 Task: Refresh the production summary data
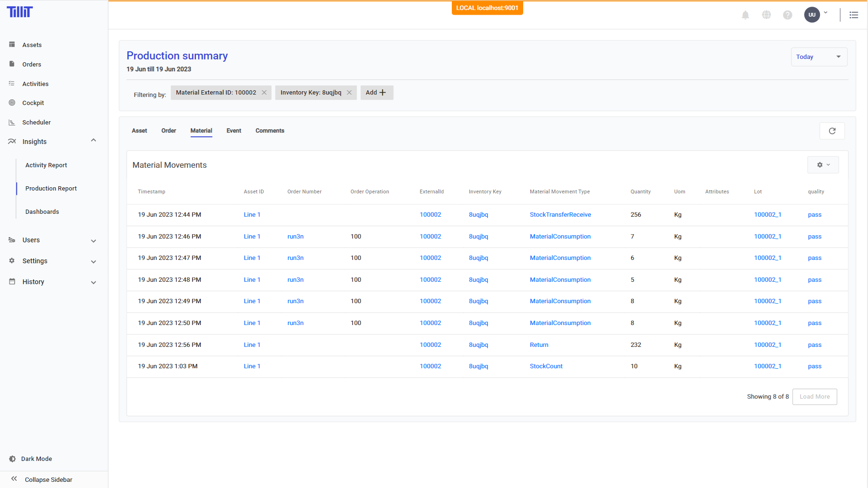click(x=832, y=131)
